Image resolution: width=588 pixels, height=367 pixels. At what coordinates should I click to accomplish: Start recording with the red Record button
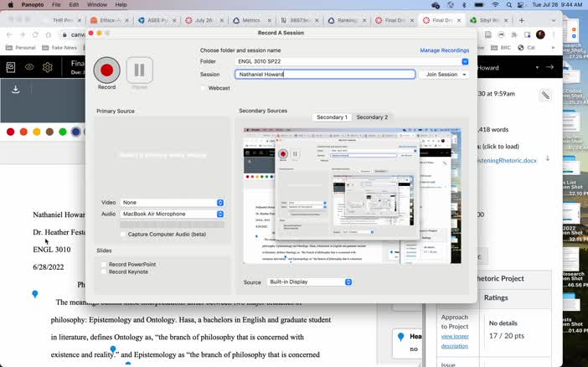[x=106, y=70]
